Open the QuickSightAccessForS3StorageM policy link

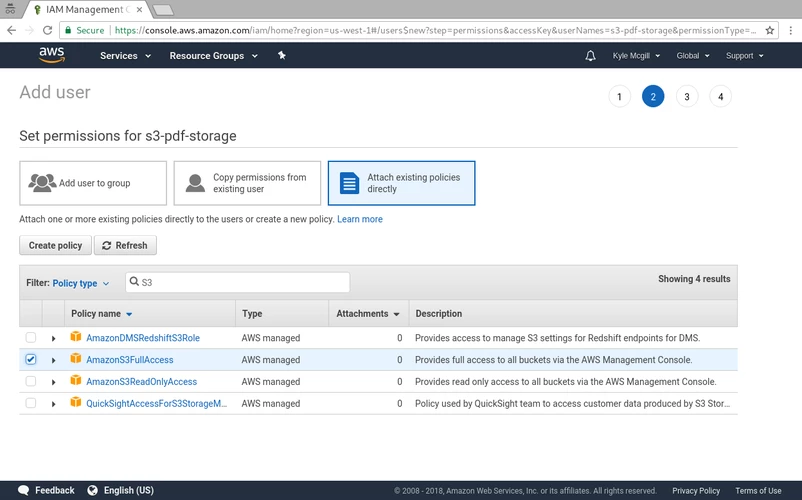pyautogui.click(x=156, y=404)
